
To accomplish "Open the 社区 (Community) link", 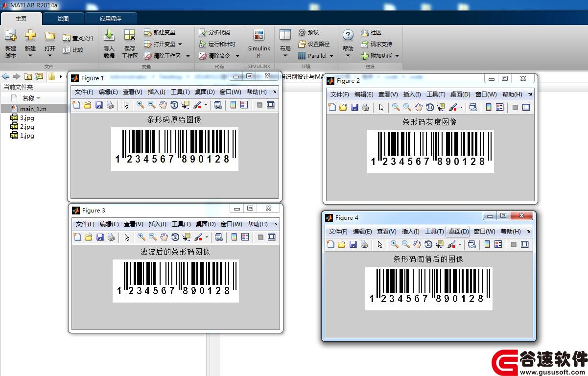I will [371, 32].
